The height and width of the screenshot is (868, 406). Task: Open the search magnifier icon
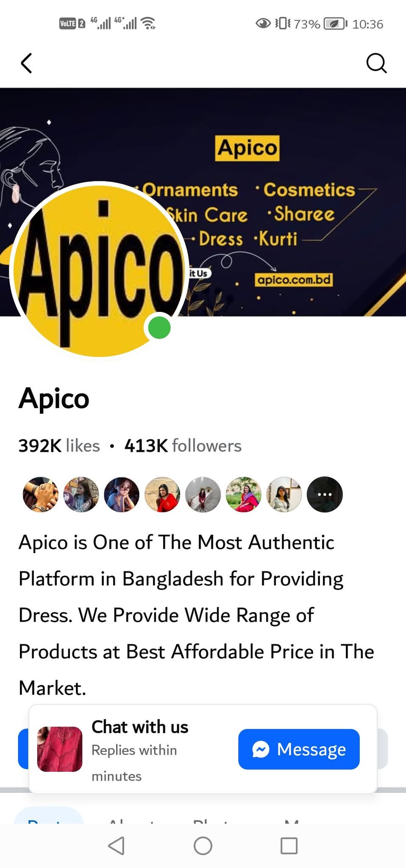[376, 63]
